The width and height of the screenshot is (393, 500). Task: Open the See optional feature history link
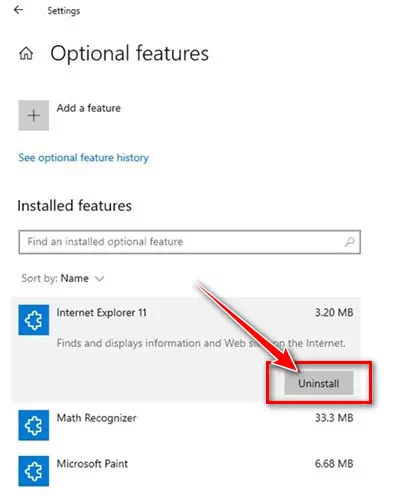[x=83, y=157]
